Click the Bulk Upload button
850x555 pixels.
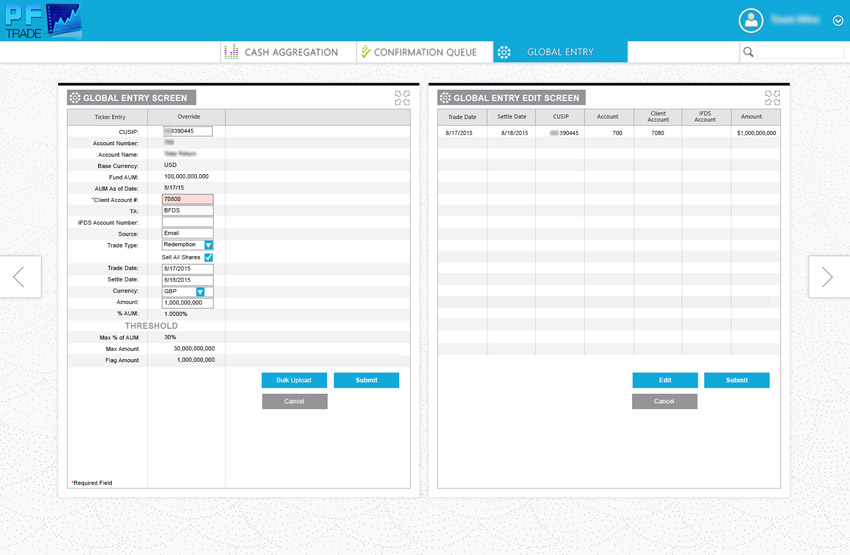(x=294, y=380)
